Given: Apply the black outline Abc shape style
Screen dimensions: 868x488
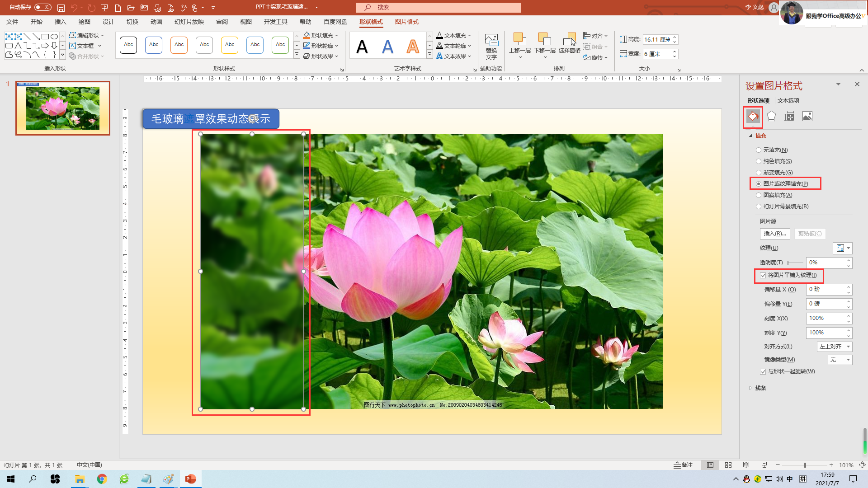Looking at the screenshot, I should click(128, 45).
